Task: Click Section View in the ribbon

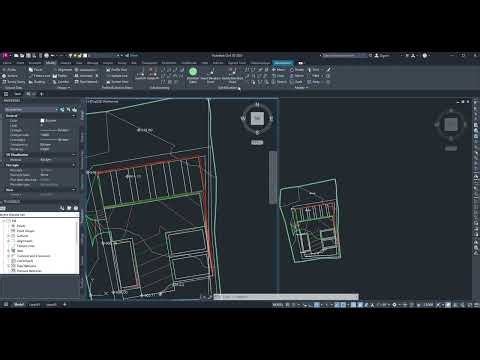Action: (x=117, y=82)
